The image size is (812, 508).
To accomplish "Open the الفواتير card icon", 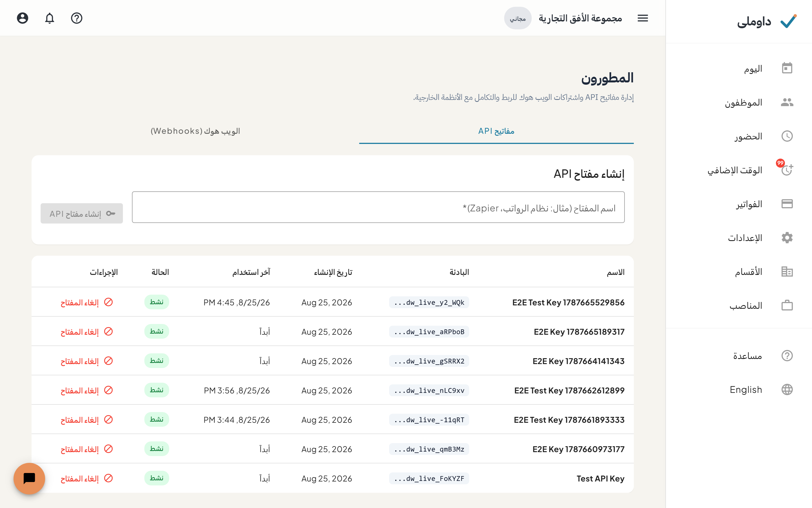I will click(x=787, y=204).
